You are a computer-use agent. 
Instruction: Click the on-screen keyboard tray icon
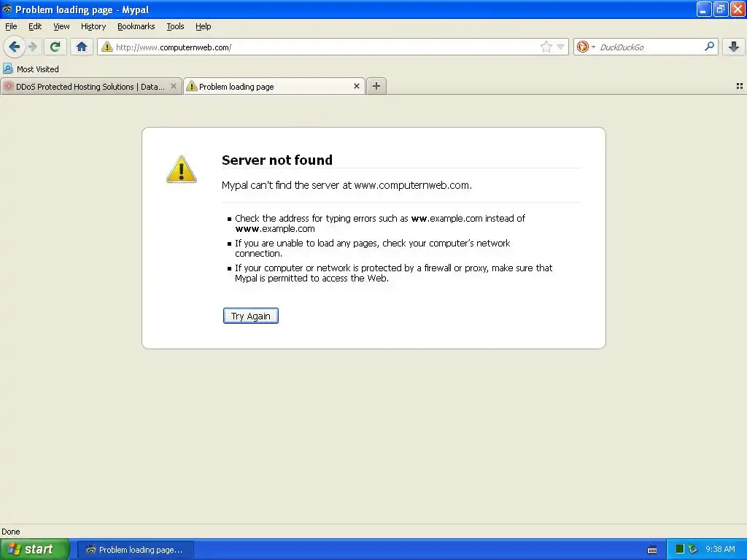(x=652, y=550)
